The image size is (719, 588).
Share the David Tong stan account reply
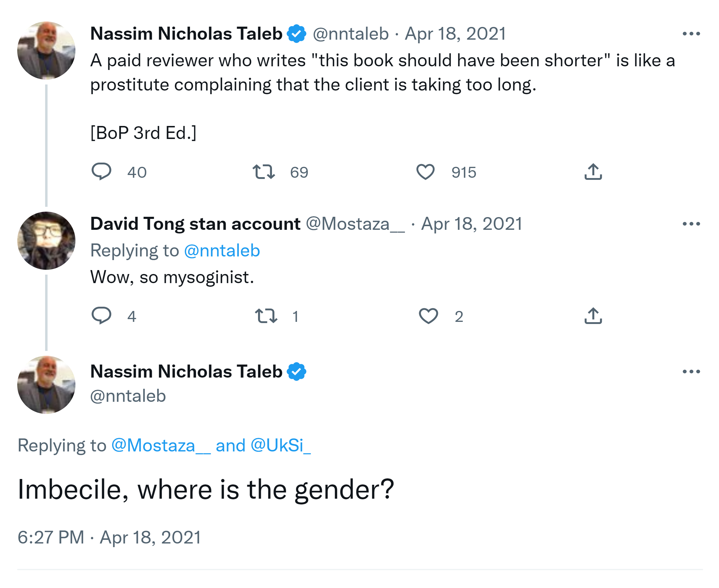coord(593,315)
